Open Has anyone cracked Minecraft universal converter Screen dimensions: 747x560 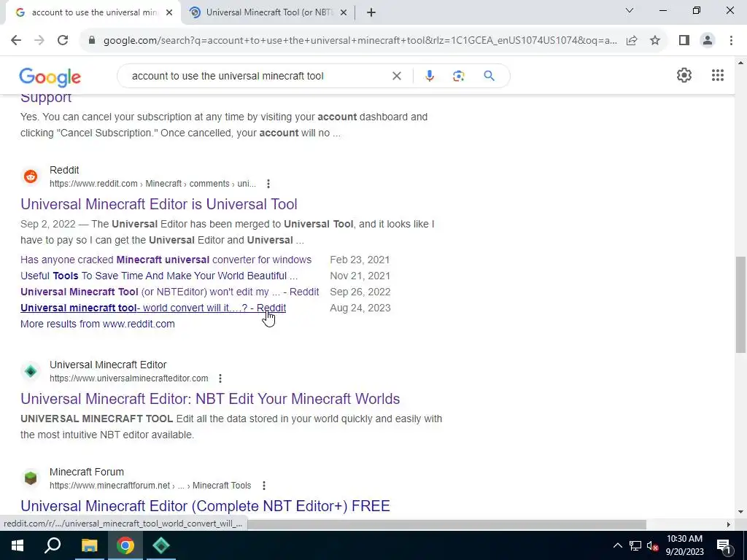tap(166, 260)
